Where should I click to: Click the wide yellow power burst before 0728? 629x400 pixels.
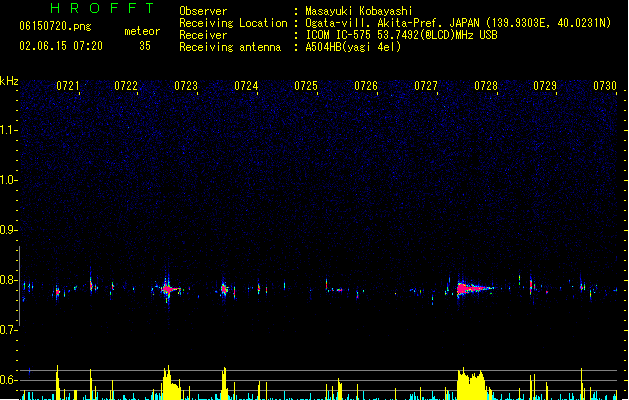point(473,384)
